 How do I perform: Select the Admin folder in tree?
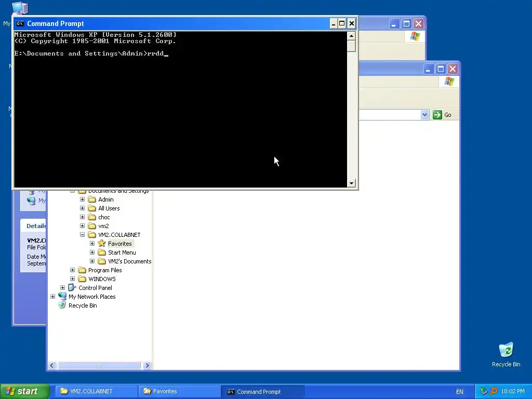pos(105,199)
